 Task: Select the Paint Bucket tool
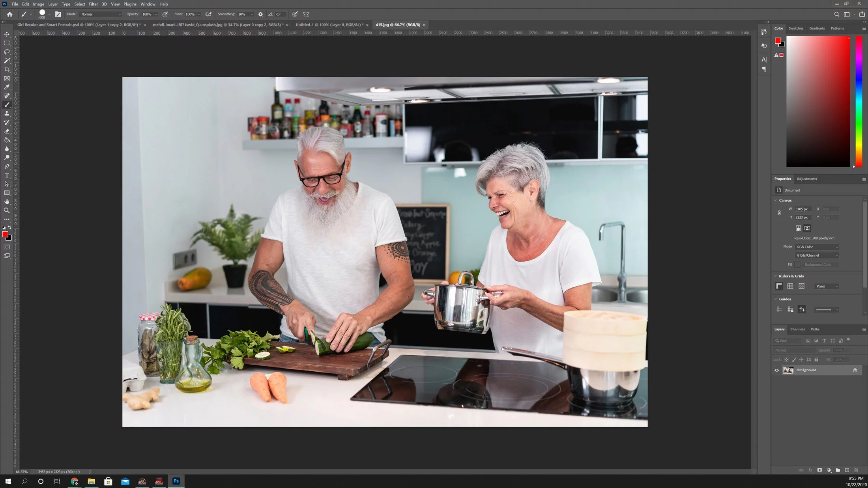pyautogui.click(x=7, y=140)
